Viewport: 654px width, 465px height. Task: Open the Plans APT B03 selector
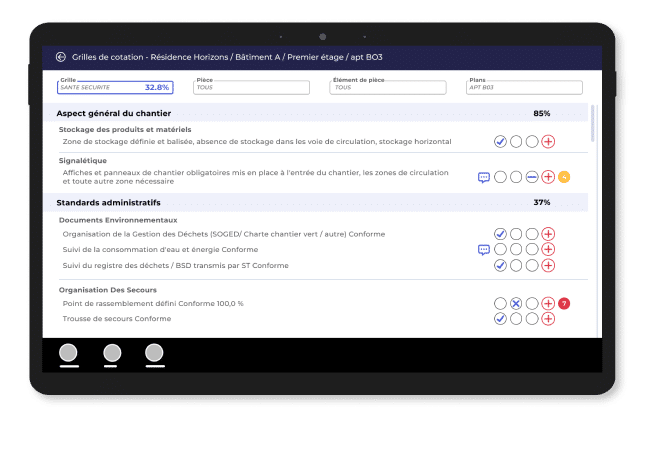pos(524,87)
